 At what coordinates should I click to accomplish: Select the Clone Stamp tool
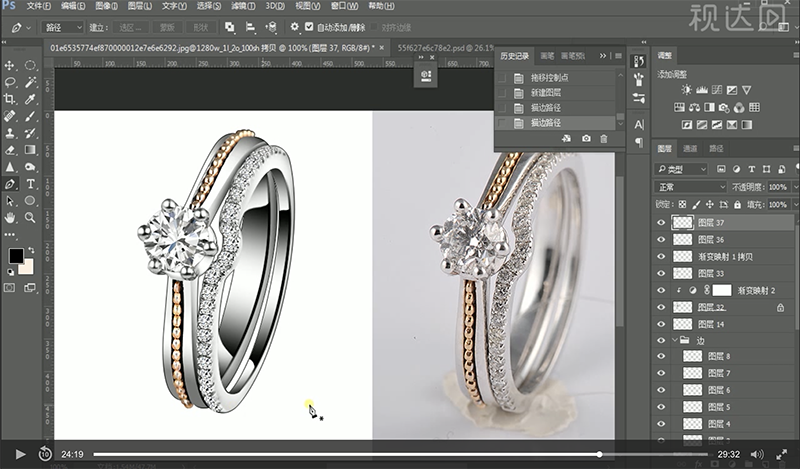pyautogui.click(x=10, y=133)
